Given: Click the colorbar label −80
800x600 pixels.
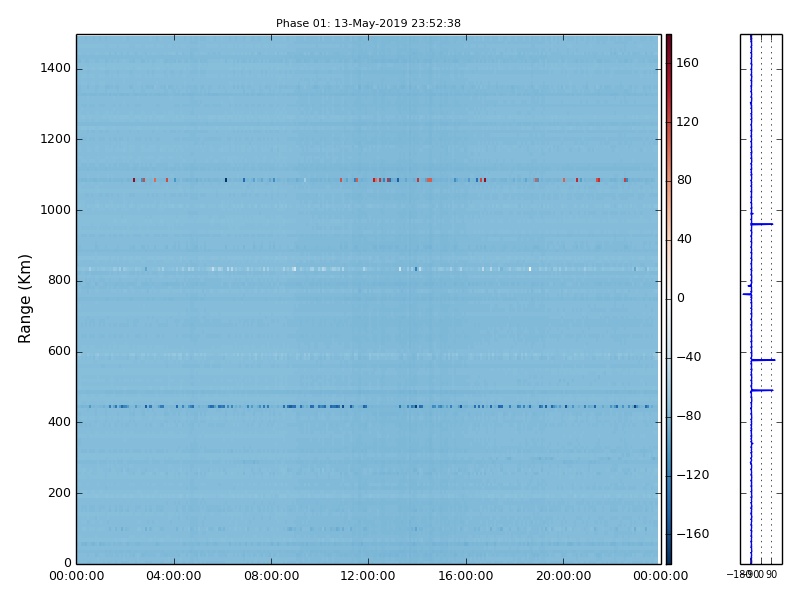Looking at the screenshot, I should 689,416.
